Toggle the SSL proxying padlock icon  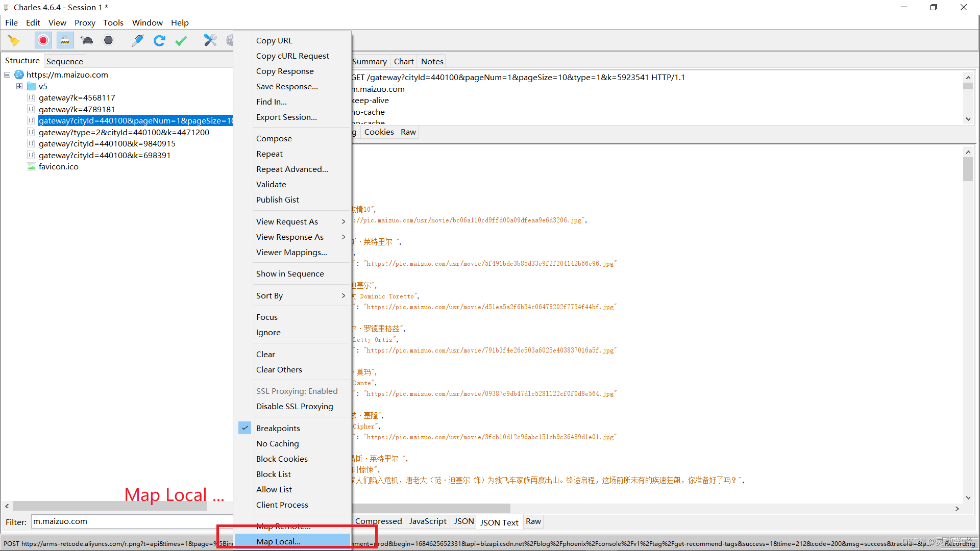[x=65, y=40]
